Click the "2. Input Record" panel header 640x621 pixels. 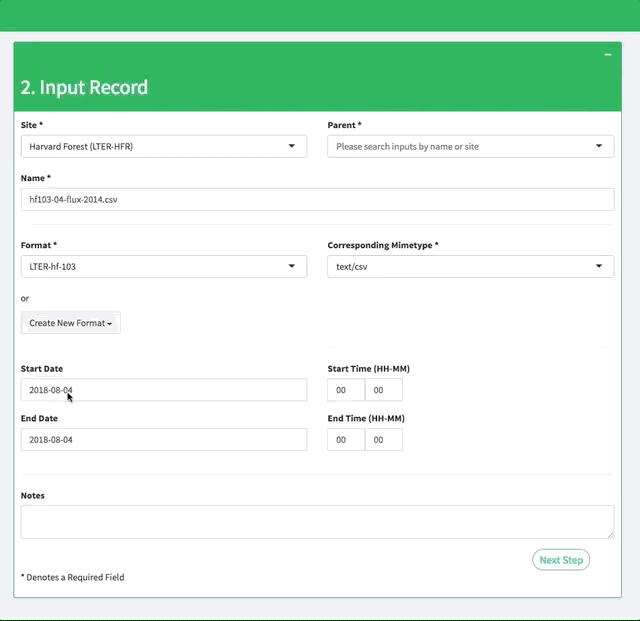(84, 87)
